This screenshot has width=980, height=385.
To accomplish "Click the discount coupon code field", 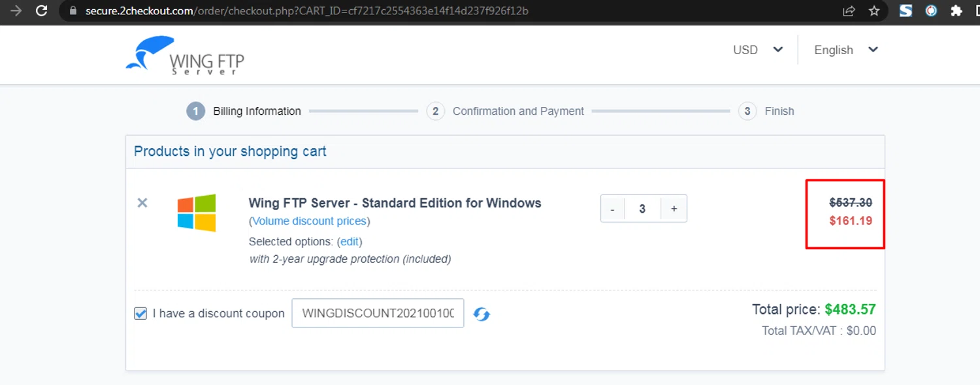I will pyautogui.click(x=378, y=313).
